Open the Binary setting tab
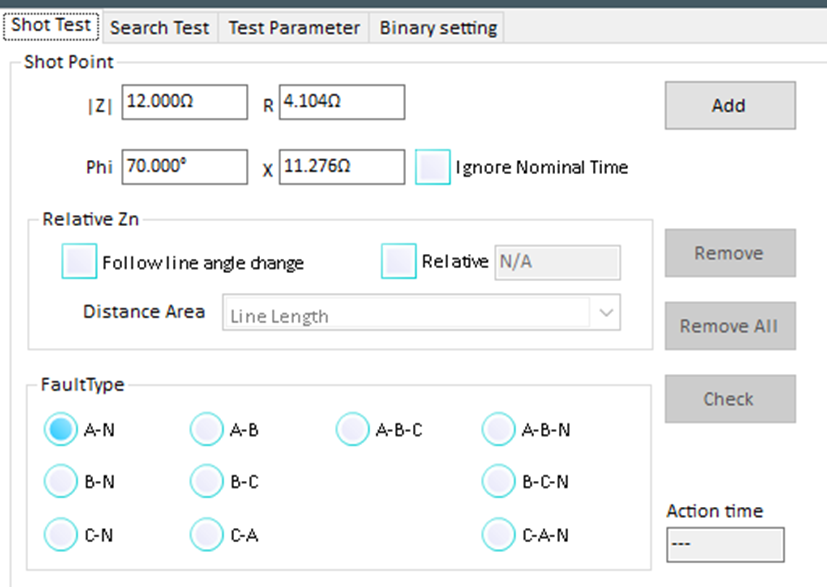The width and height of the screenshot is (827, 587). 437,27
